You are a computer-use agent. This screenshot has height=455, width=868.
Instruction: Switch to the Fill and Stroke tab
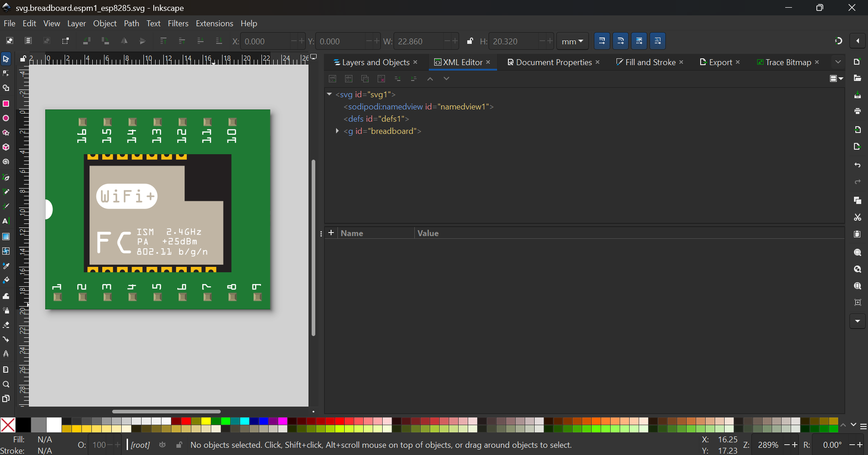point(650,62)
